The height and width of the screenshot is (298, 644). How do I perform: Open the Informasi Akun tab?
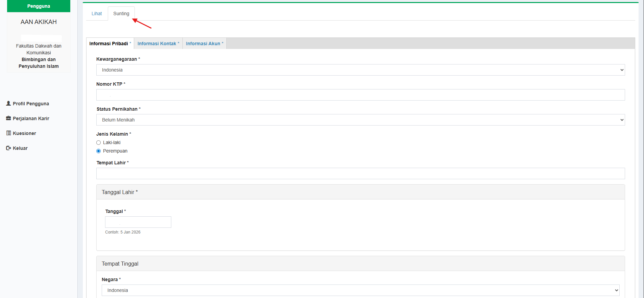204,44
